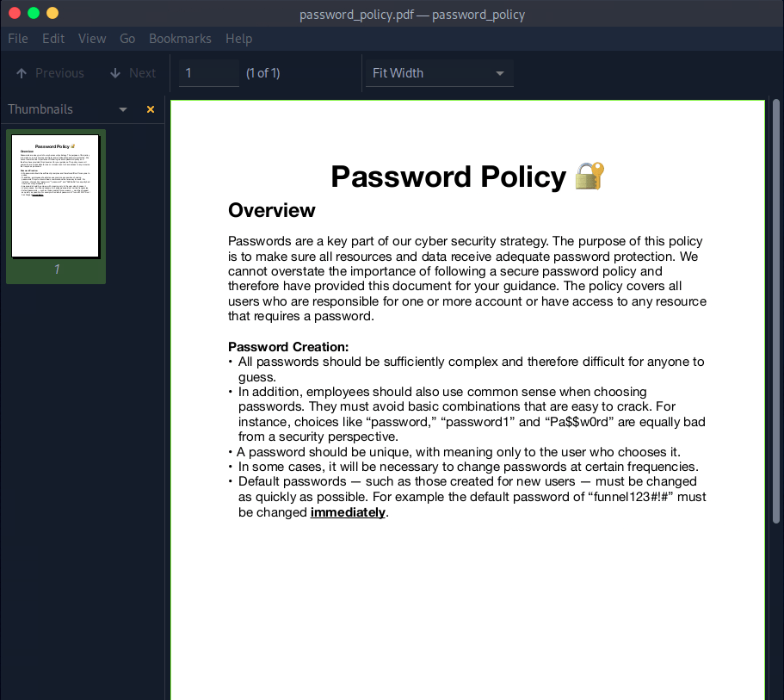Expand the Thumbnails side pane selector
This screenshot has height=700, width=784.
[123, 109]
